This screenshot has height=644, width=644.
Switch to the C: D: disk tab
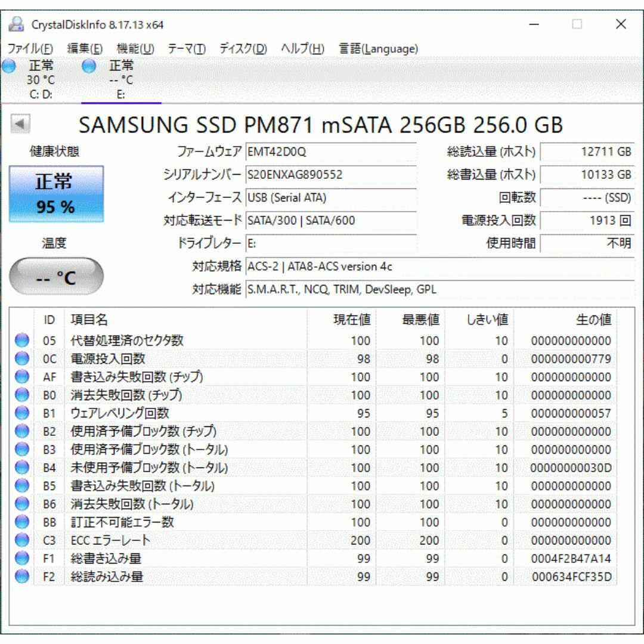(41, 79)
